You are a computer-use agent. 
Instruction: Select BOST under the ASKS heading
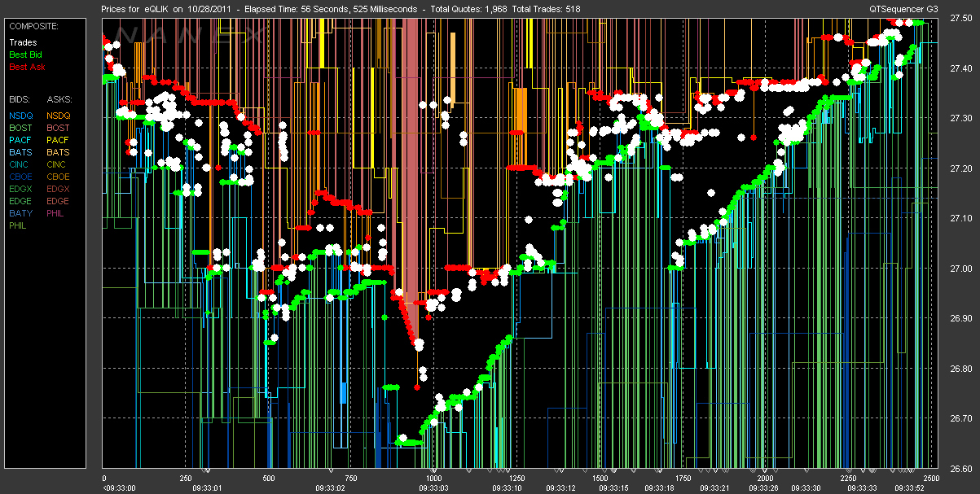click(x=59, y=128)
